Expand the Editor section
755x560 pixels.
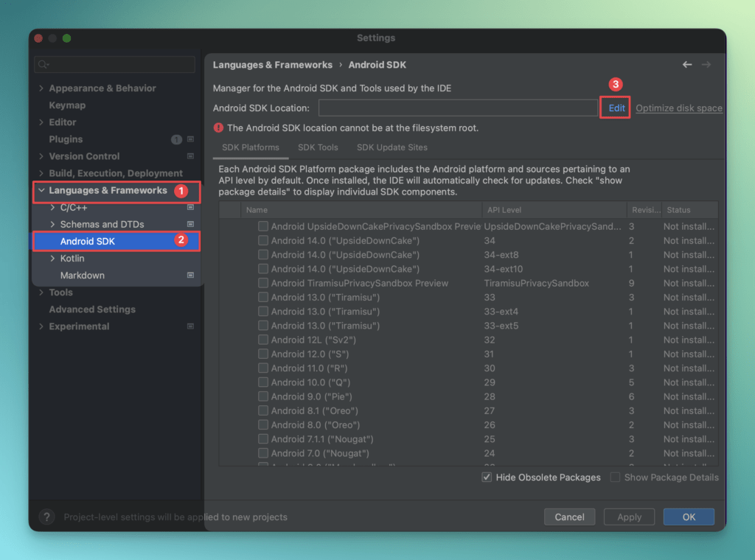pos(41,122)
